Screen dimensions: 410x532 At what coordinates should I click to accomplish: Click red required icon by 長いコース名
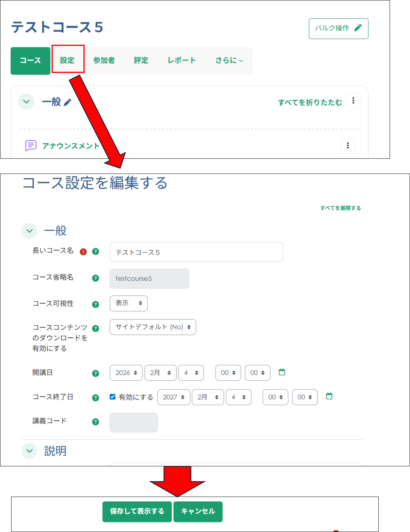[x=83, y=252]
